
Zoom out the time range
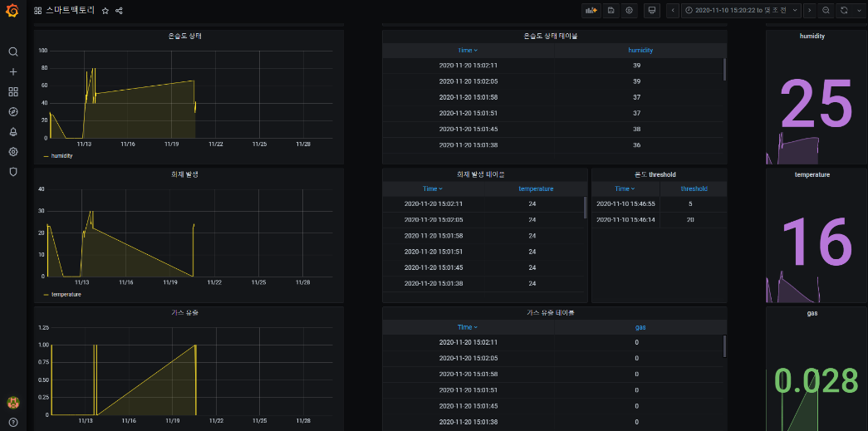[x=826, y=11]
